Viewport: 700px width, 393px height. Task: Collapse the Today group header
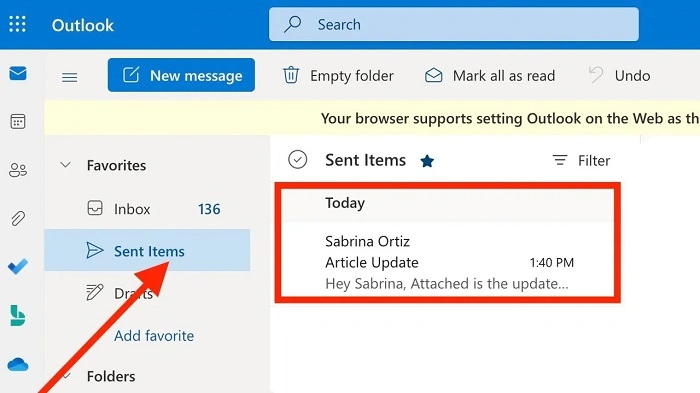pyautogui.click(x=447, y=203)
